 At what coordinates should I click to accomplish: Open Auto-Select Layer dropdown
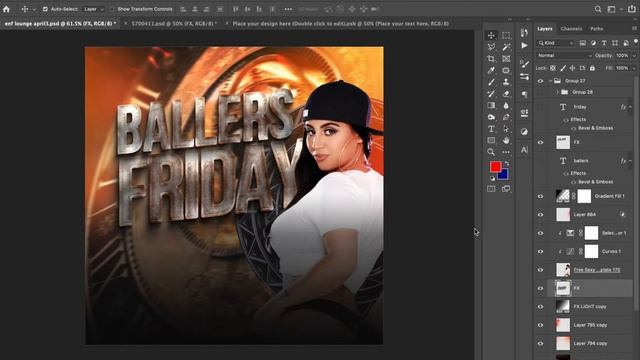point(93,9)
